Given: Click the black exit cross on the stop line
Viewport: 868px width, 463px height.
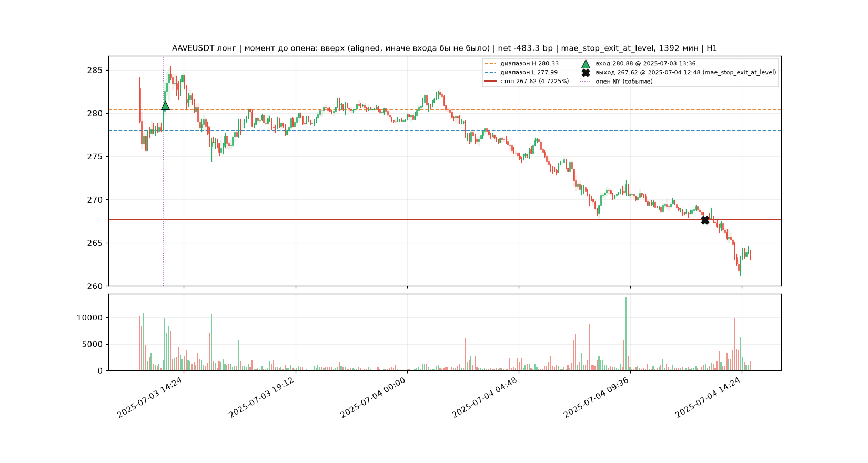Looking at the screenshot, I should 705,220.
